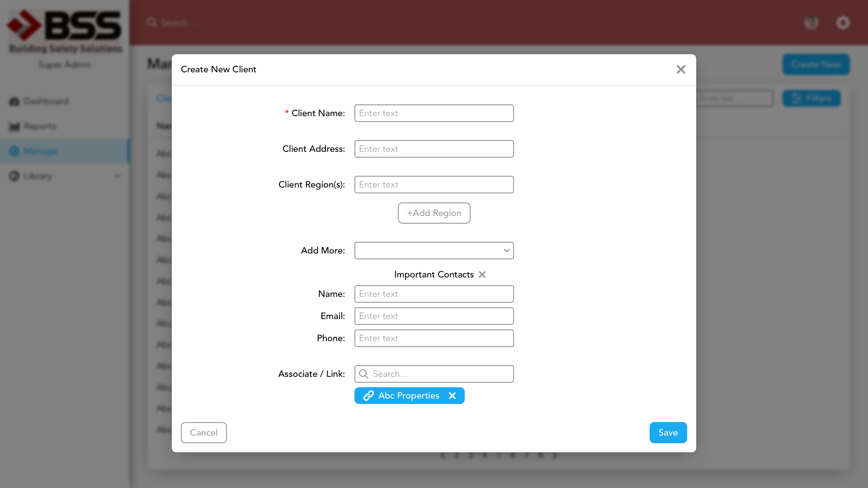Close the Create New Client dialog
The width and height of the screenshot is (868, 488).
[681, 69]
